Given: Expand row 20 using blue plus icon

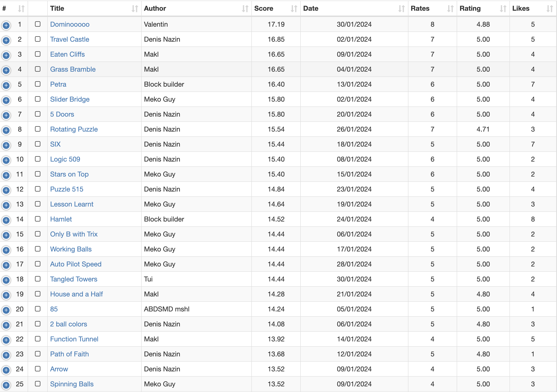Looking at the screenshot, I should click(x=6, y=310).
